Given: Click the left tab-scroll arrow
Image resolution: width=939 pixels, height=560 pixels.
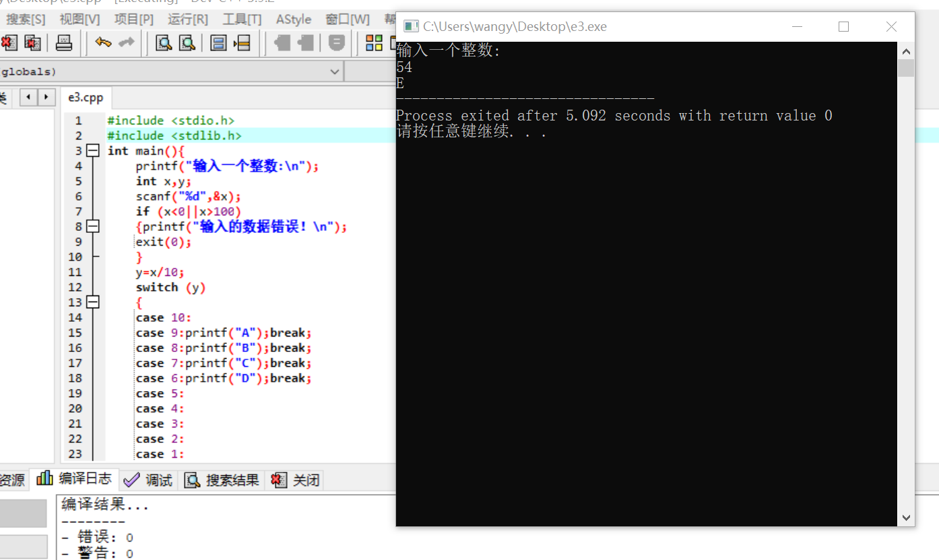Looking at the screenshot, I should tap(28, 98).
